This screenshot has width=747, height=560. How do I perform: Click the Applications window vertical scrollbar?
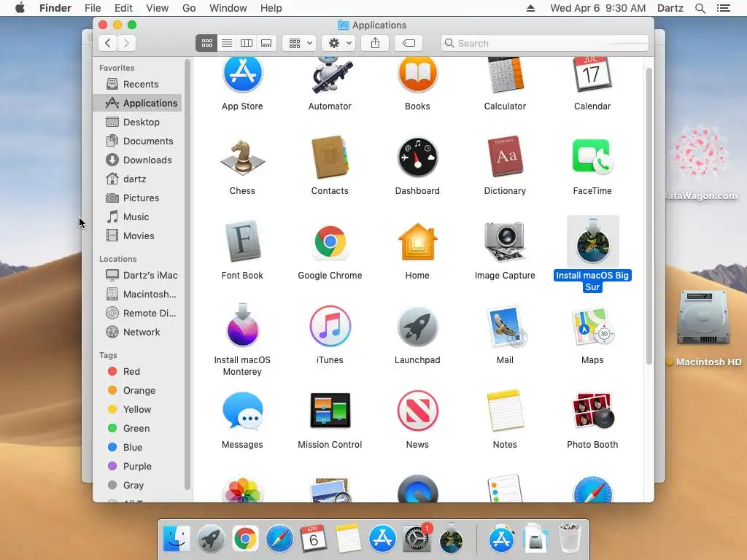click(649, 217)
